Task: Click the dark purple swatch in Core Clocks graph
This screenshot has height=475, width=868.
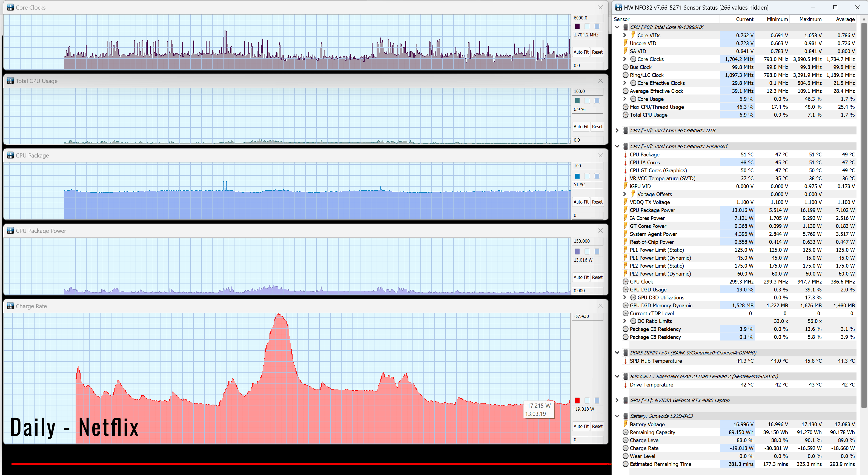Action: point(577,26)
